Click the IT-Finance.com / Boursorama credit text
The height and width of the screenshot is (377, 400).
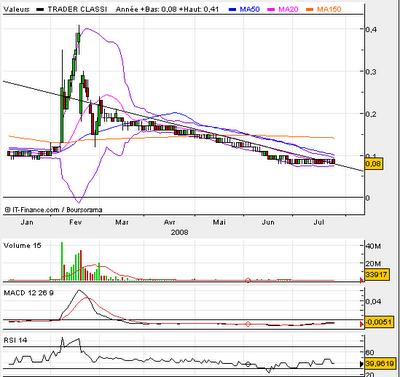click(x=53, y=210)
